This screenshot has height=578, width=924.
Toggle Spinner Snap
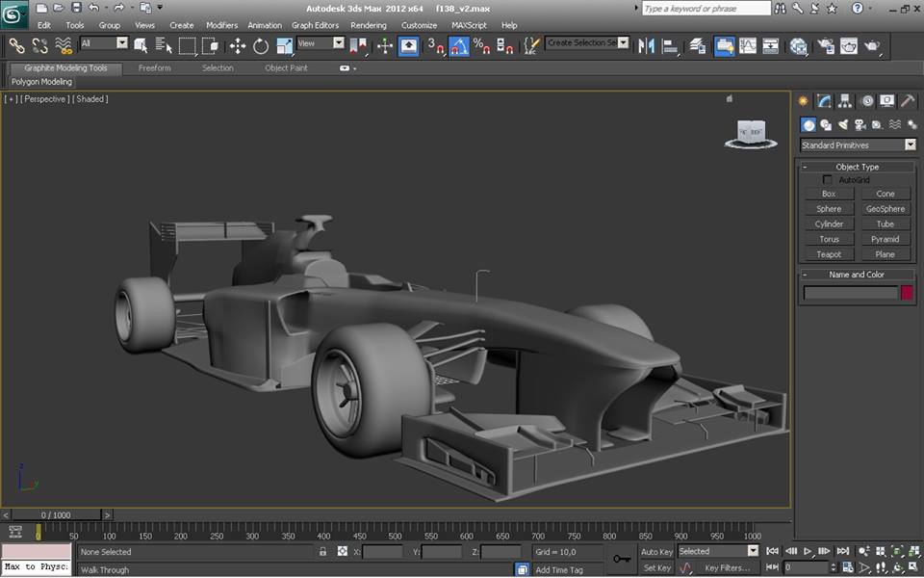pos(504,45)
